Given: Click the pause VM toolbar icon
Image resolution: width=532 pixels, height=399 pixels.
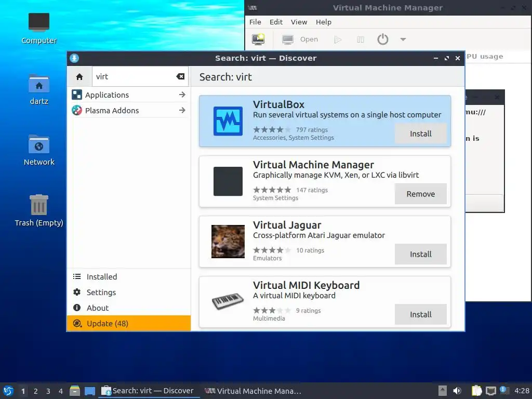Looking at the screenshot, I should pyautogui.click(x=361, y=39).
